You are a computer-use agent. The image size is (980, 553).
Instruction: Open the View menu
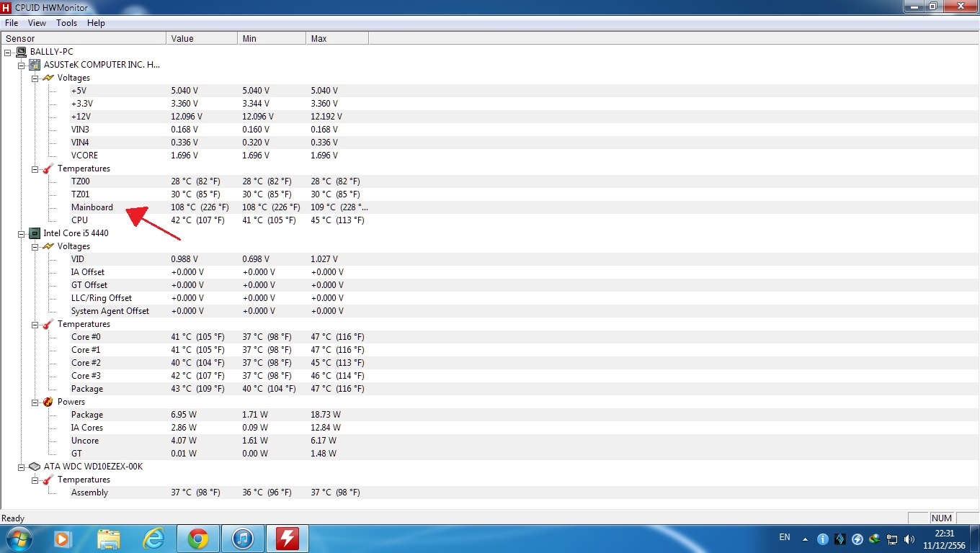(x=37, y=23)
